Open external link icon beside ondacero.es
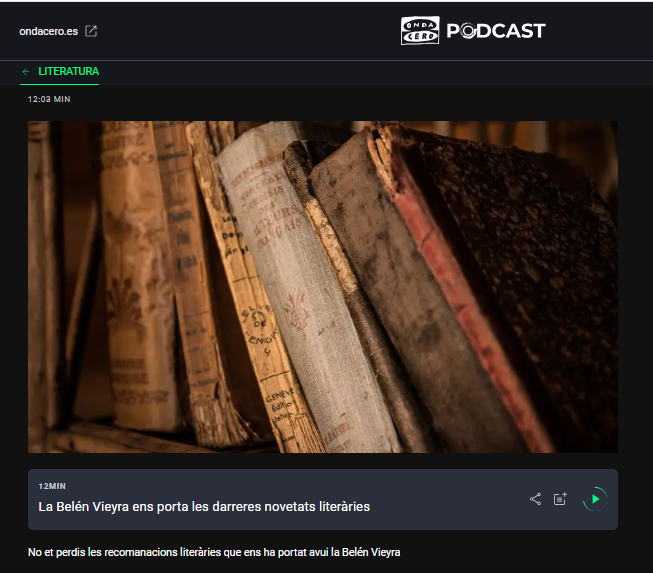The image size is (653, 573). tap(91, 31)
